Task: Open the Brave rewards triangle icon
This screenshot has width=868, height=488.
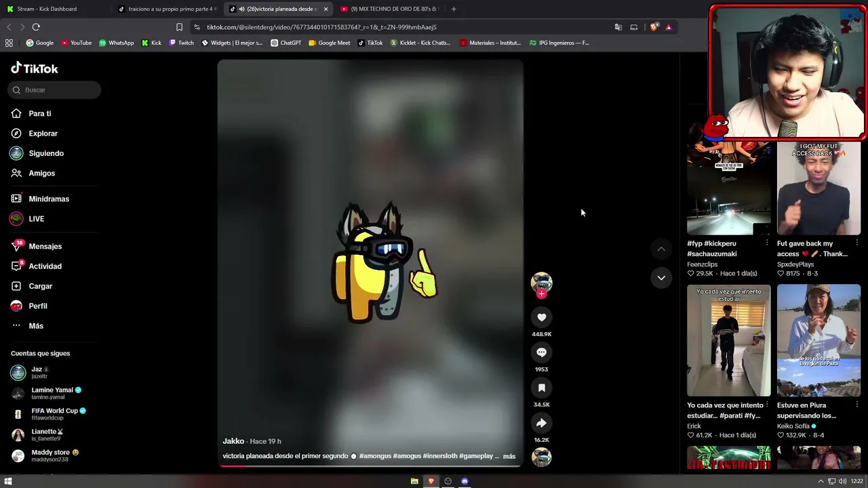Action: [669, 27]
